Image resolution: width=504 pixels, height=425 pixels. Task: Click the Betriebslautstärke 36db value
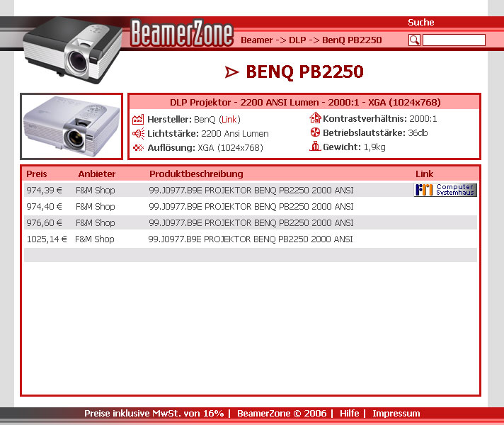[x=418, y=133]
